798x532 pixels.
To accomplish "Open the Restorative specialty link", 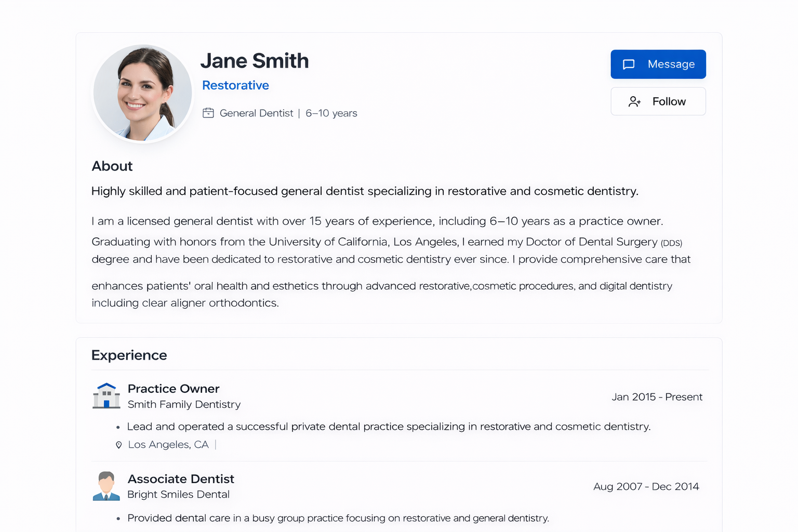I will 235,85.
